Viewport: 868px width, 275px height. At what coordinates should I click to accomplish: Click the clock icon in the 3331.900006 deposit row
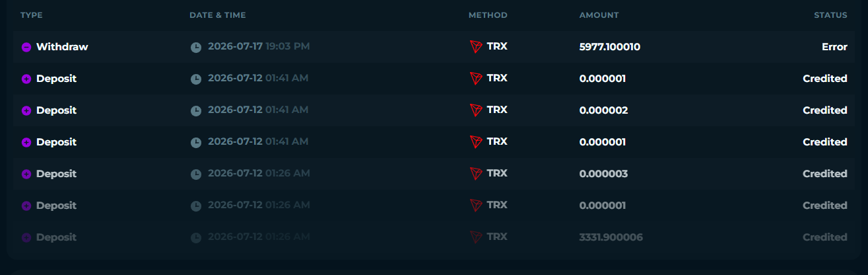(x=196, y=238)
